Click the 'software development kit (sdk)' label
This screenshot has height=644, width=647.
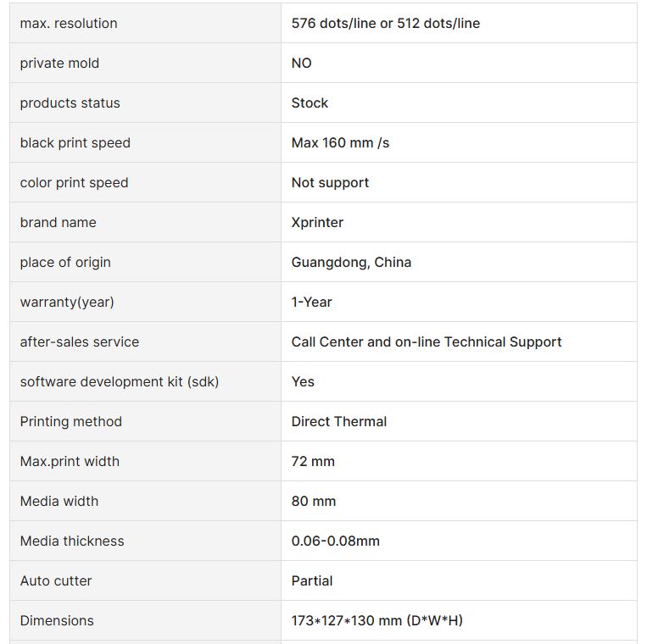pyautogui.click(x=119, y=381)
